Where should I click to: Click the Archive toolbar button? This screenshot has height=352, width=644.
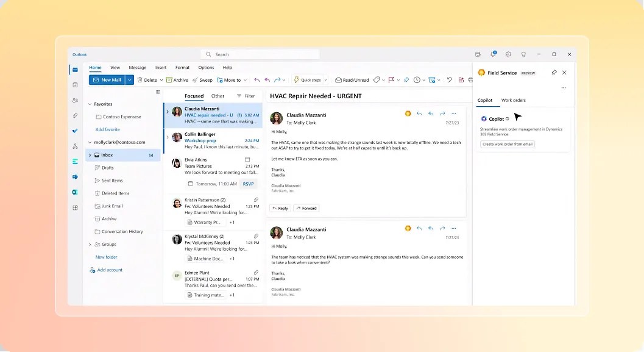[177, 80]
